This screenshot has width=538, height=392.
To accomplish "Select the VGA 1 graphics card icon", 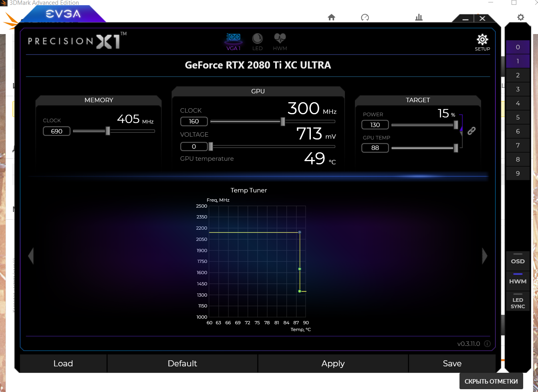I will [x=234, y=42].
